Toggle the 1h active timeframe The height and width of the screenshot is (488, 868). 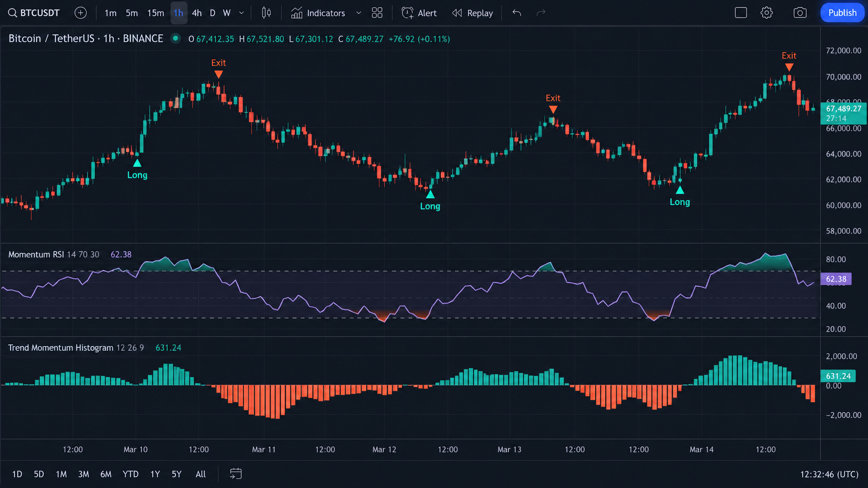point(179,12)
